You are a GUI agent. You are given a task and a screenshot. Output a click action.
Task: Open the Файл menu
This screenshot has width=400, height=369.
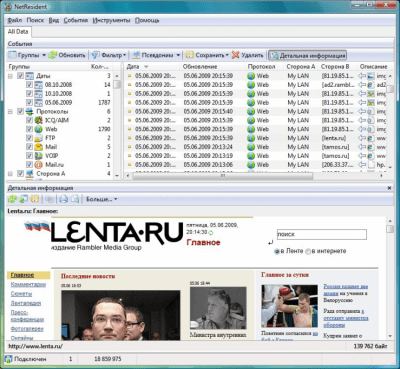[15, 20]
